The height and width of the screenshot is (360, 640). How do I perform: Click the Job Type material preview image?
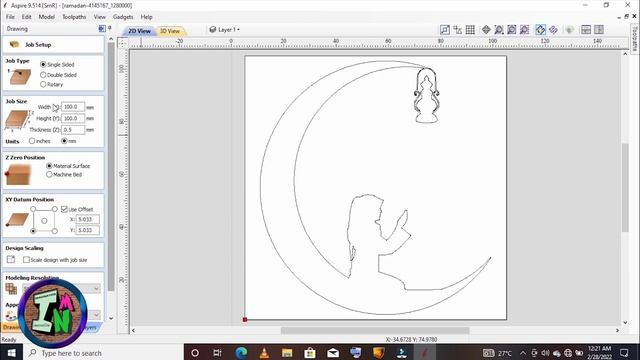[19, 76]
